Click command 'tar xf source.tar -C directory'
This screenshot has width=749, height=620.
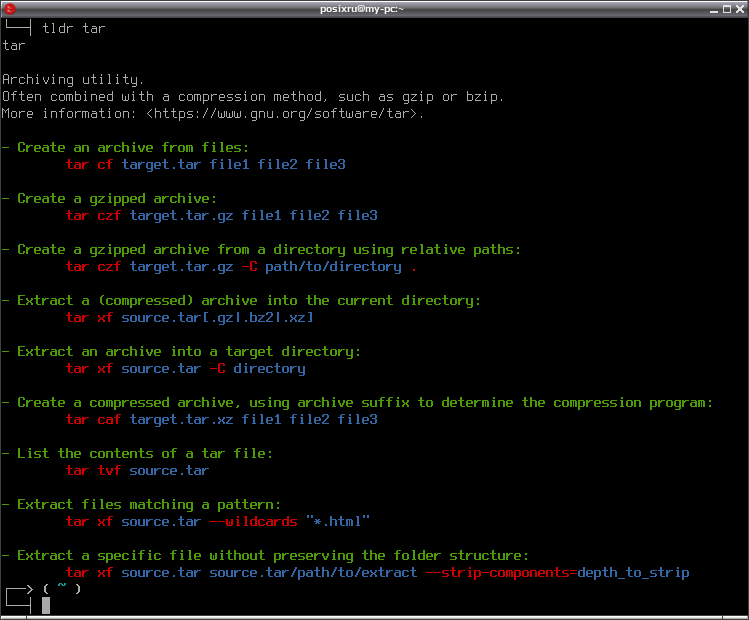[186, 369]
